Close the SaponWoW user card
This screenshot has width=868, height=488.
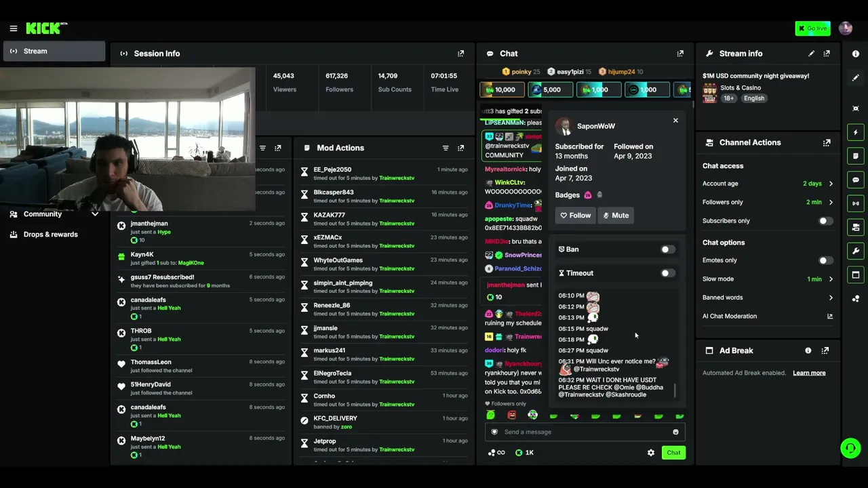pos(675,121)
